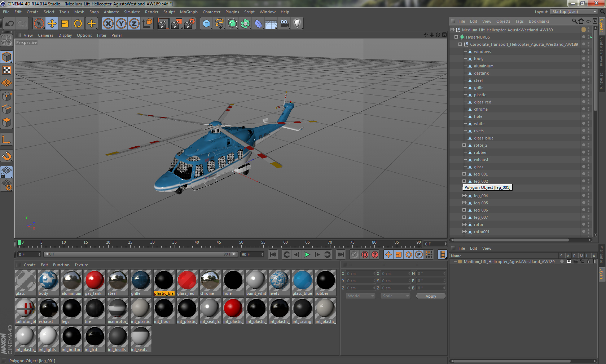Open the Scale coordinate mode dropdown

coord(395,296)
